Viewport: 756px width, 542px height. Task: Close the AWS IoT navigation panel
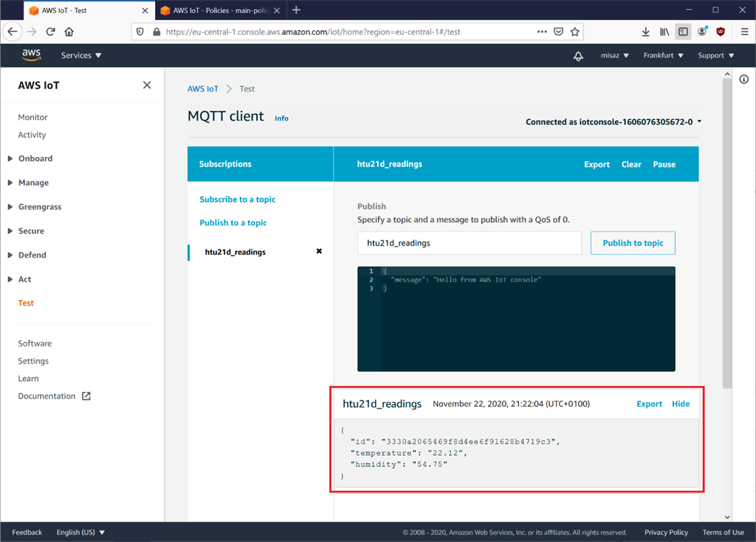point(147,85)
